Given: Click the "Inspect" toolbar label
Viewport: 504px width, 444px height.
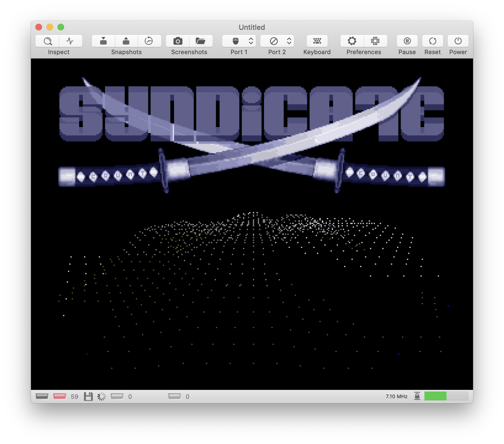Looking at the screenshot, I should (59, 52).
